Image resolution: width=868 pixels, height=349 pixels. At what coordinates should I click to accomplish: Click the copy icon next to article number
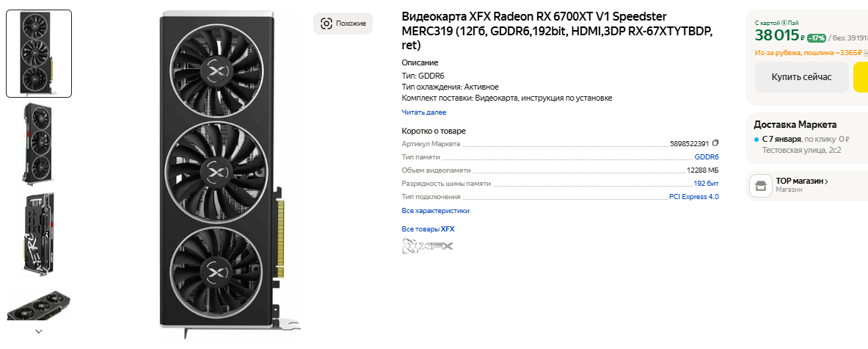click(x=715, y=143)
